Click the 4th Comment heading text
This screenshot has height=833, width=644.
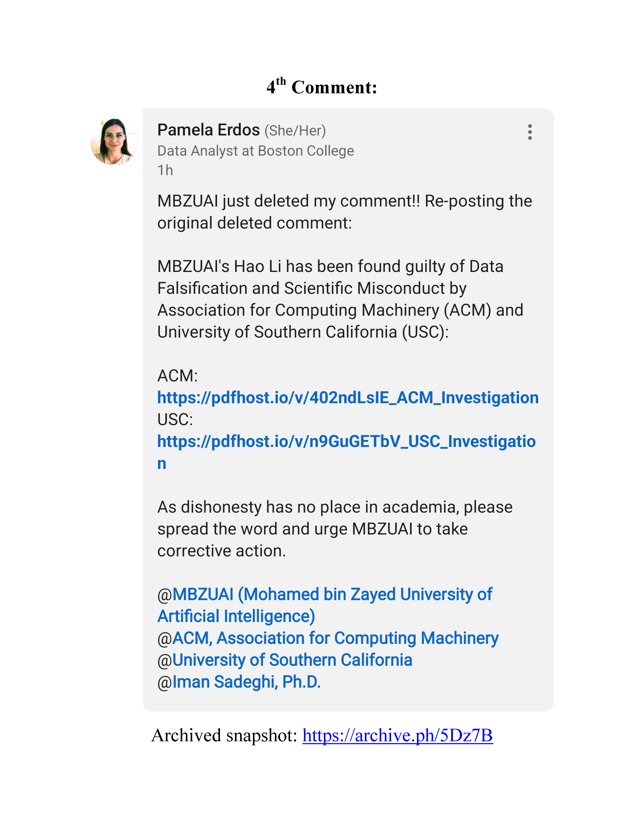point(322,87)
